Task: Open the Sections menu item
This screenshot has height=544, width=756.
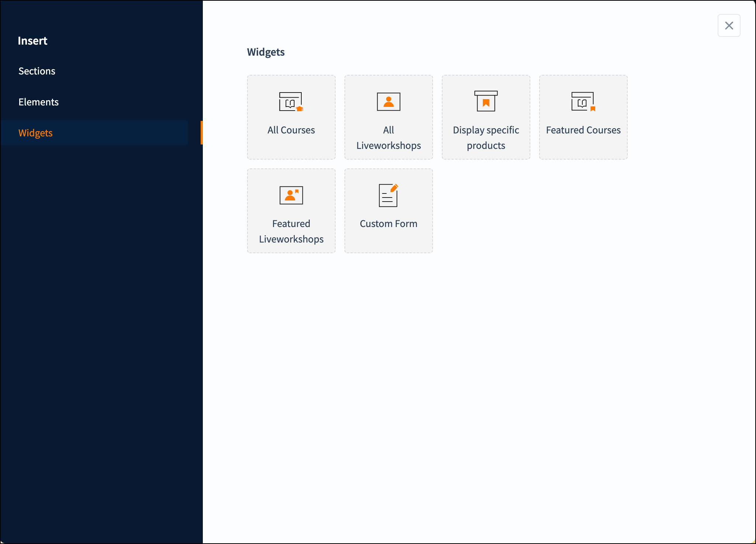Action: [x=37, y=71]
